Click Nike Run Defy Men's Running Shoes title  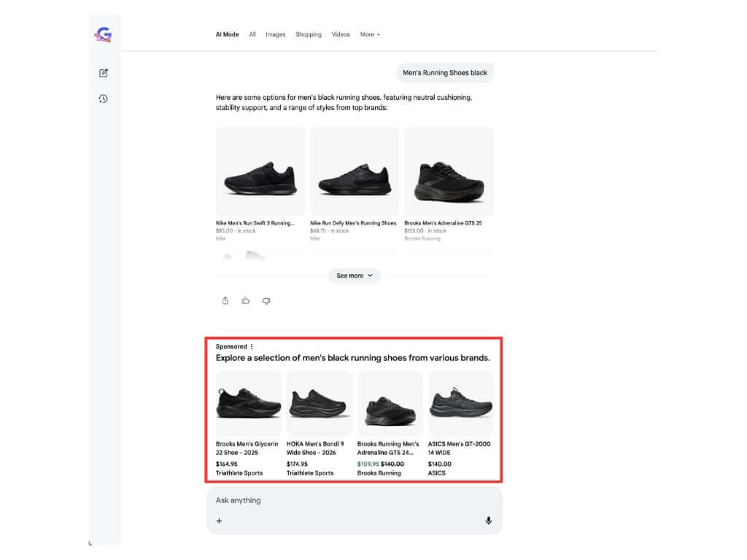pos(353,223)
